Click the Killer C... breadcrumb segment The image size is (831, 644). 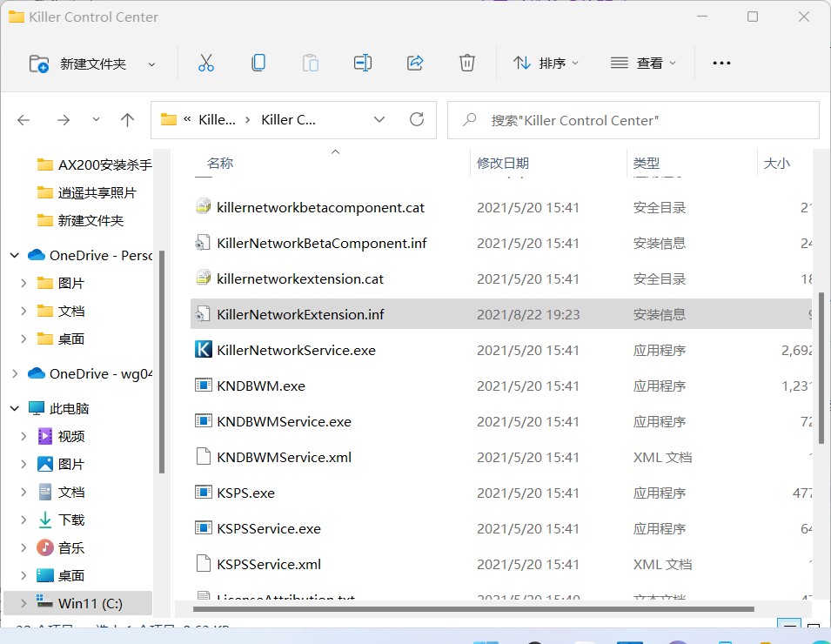[288, 120]
